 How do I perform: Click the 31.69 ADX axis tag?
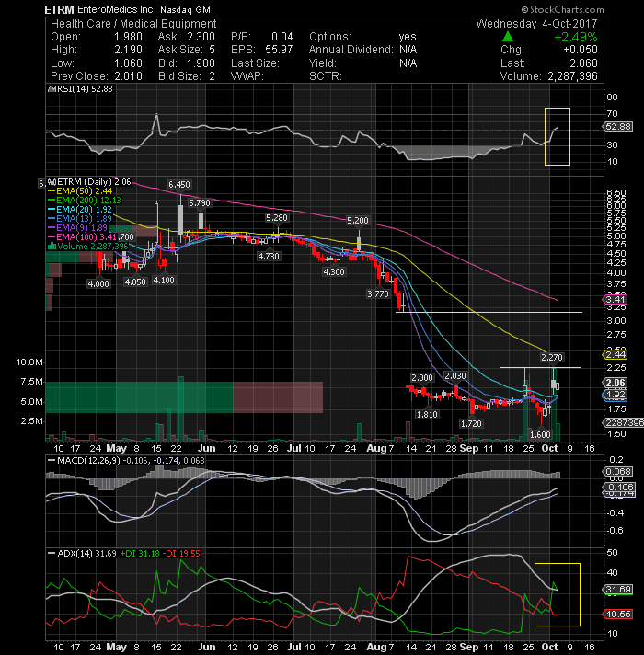(618, 590)
